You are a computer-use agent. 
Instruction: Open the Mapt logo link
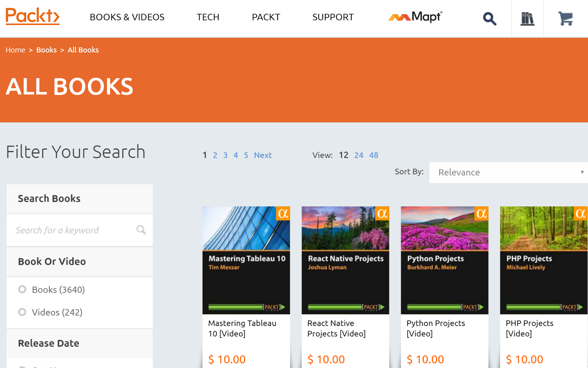tap(415, 17)
